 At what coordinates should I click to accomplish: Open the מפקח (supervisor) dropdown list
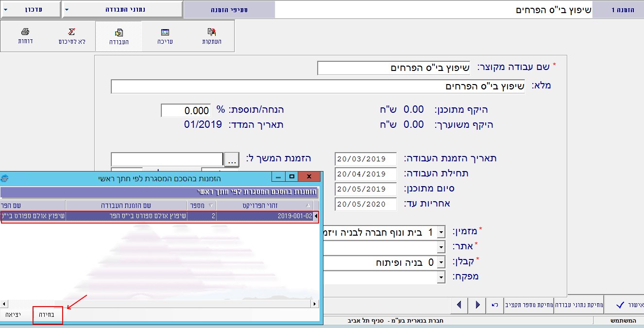pos(441,277)
